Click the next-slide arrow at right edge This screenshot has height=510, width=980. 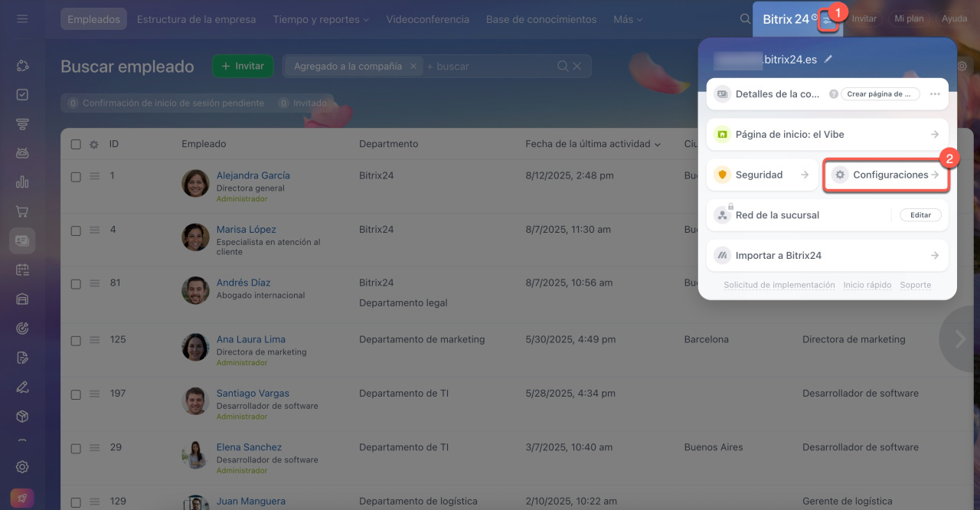(960, 339)
